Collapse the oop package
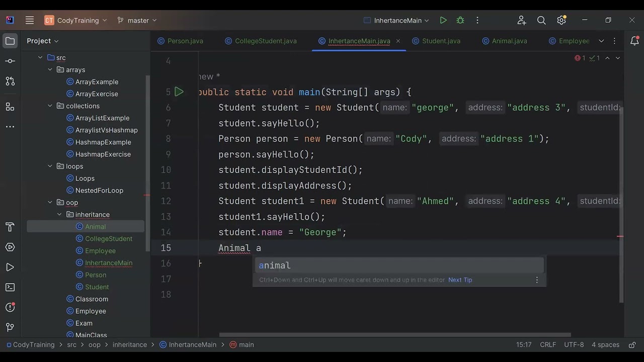 [x=50, y=203]
